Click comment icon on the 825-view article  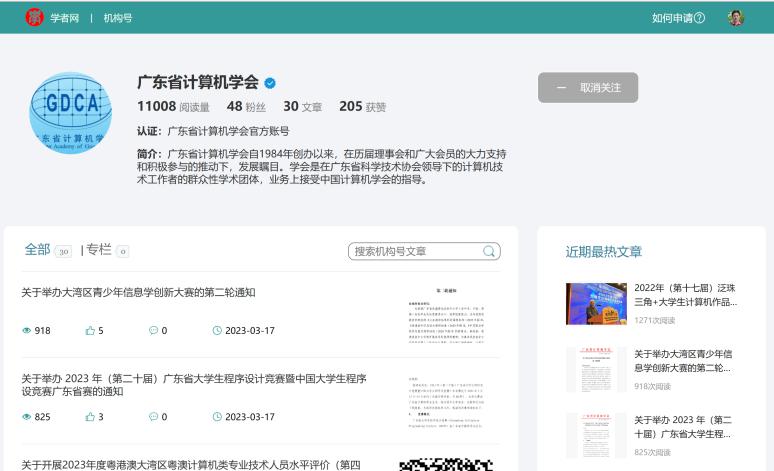(153, 417)
